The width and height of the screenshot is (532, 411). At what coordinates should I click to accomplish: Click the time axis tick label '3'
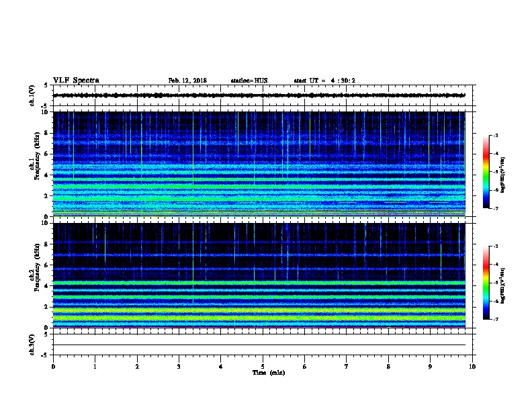(179, 367)
